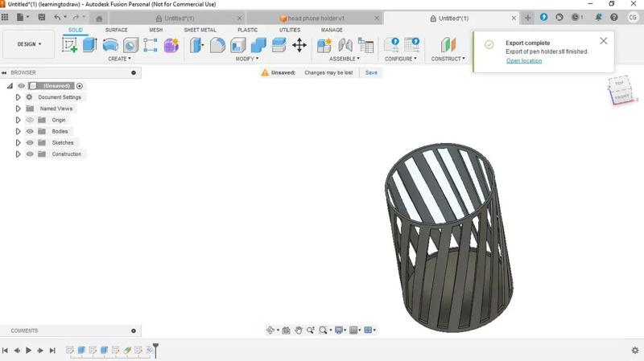Expand the Construction node
This screenshot has height=361, width=644.
click(x=18, y=154)
